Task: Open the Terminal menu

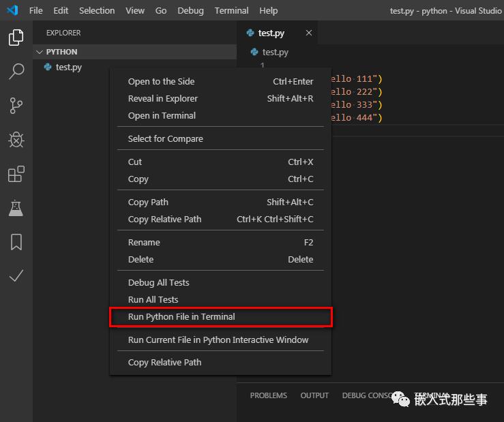Action: tap(231, 11)
